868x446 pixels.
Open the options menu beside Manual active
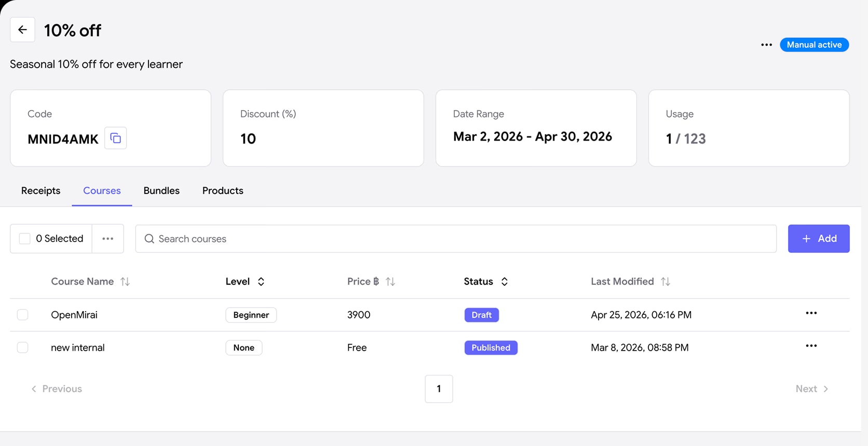(766, 45)
